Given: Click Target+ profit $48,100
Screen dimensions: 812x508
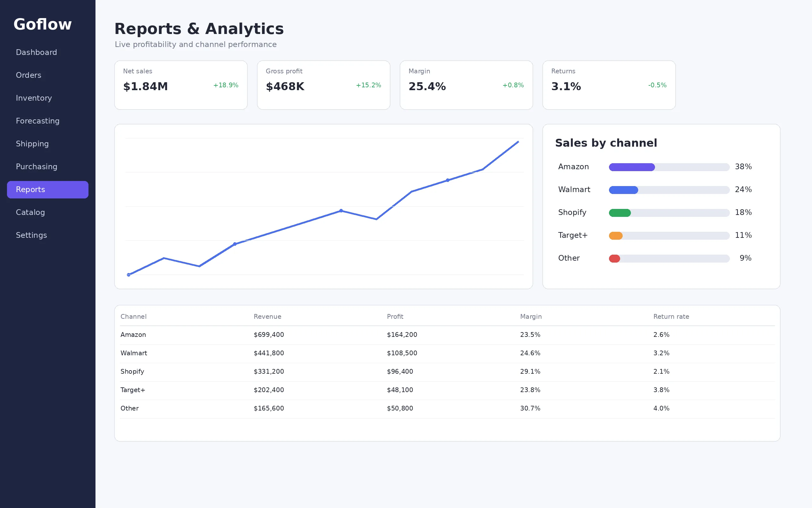Looking at the screenshot, I should [x=400, y=390].
